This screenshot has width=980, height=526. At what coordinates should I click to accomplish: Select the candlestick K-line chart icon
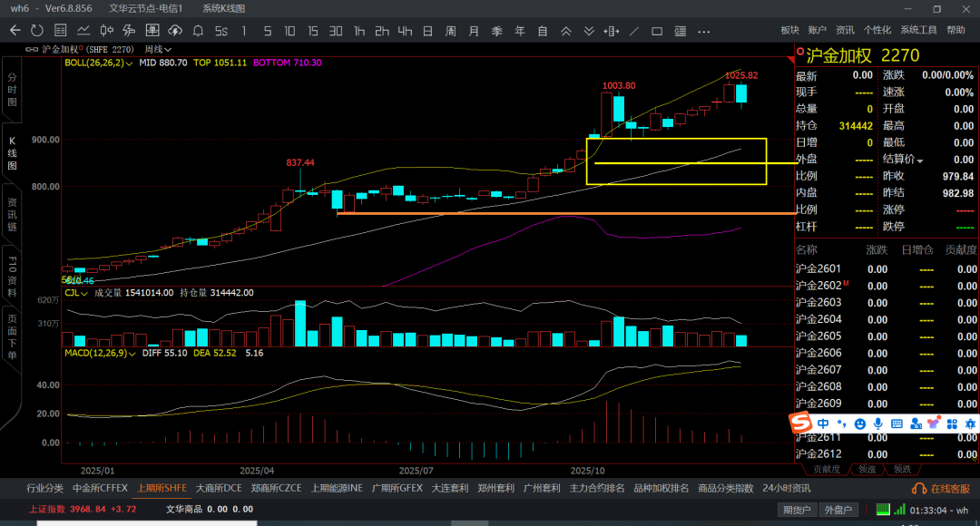point(107,31)
